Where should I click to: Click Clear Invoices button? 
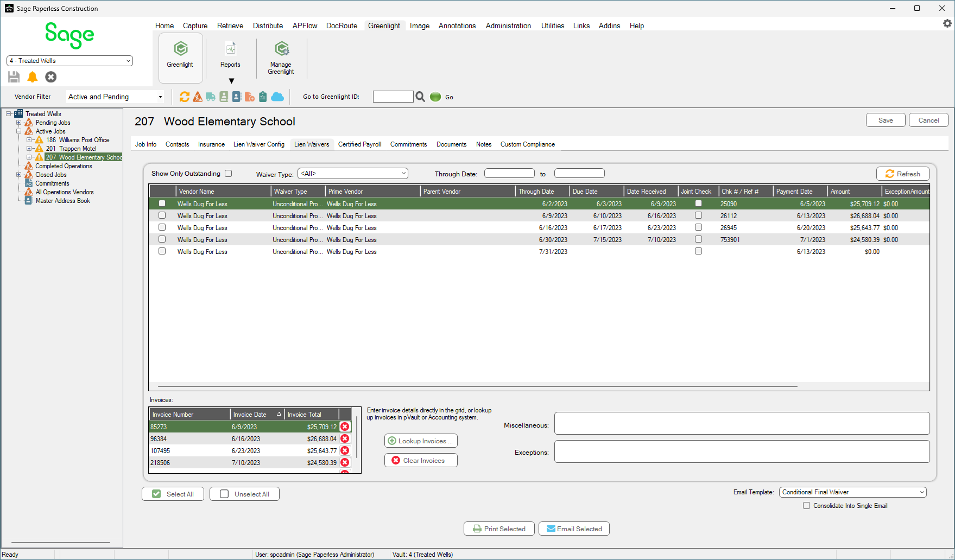[421, 460]
